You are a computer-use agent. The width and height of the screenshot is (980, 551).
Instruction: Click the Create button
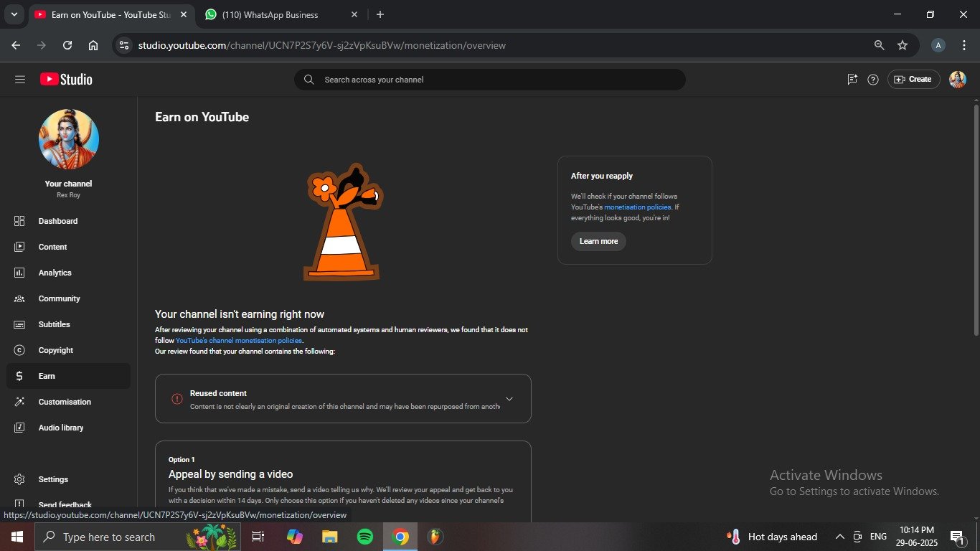[x=913, y=80]
